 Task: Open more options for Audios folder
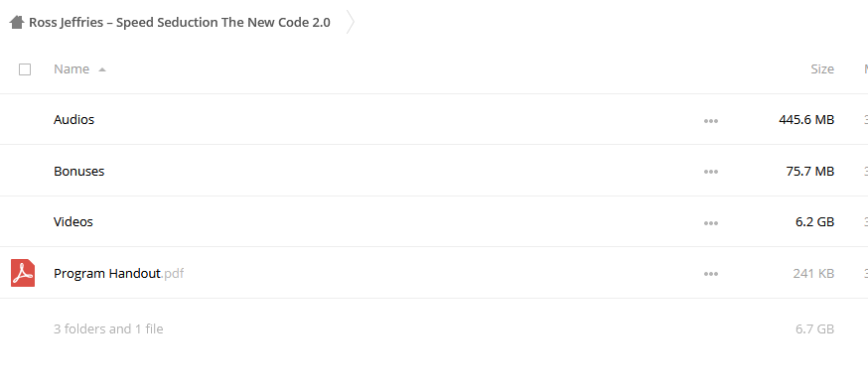[711, 120]
